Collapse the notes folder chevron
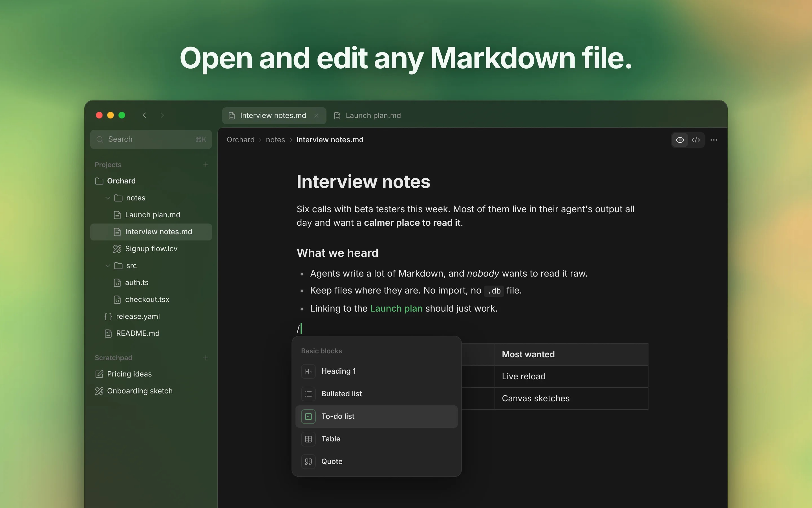Viewport: 812px width, 508px height. [x=108, y=198]
